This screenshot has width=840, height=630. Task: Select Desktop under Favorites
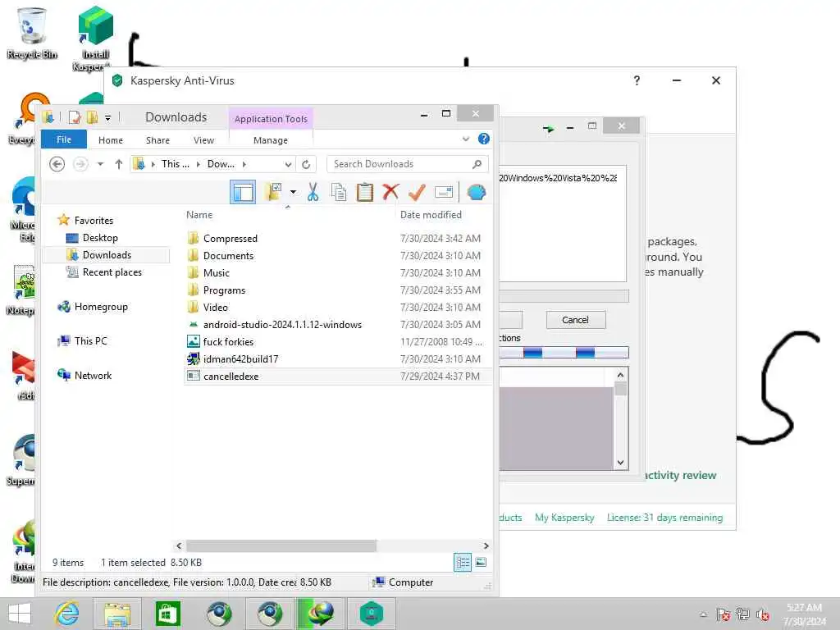[99, 238]
